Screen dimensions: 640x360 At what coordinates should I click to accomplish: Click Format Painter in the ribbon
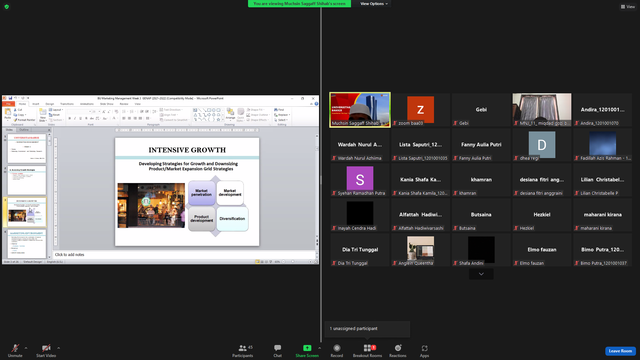24,120
